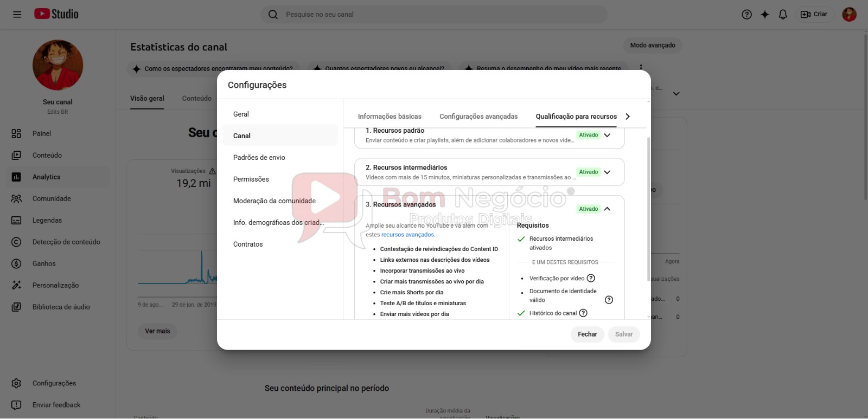Expand Recursos intermediários section chevron
The width and height of the screenshot is (868, 419).
pos(607,172)
